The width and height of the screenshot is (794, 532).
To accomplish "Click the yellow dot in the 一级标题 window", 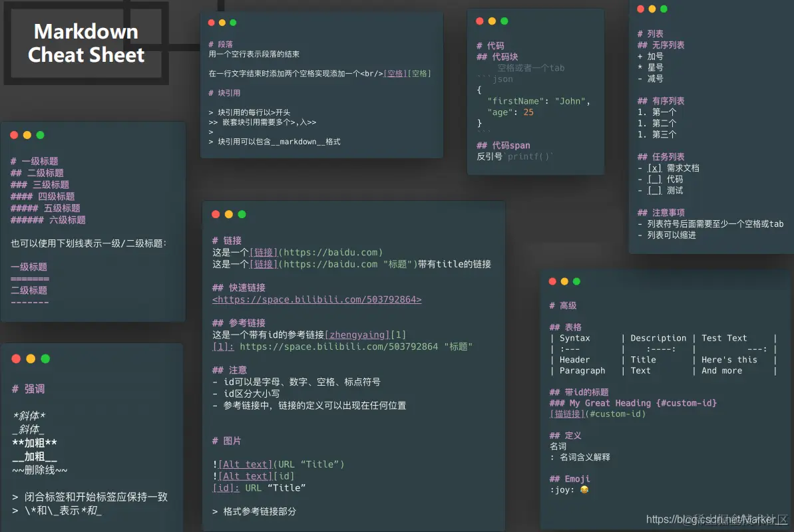I will 27,134.
